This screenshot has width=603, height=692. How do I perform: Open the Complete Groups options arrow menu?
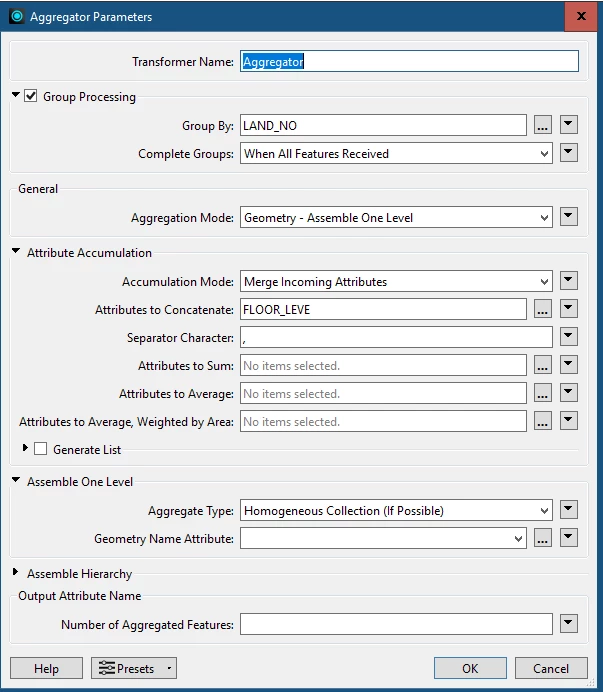tap(569, 153)
